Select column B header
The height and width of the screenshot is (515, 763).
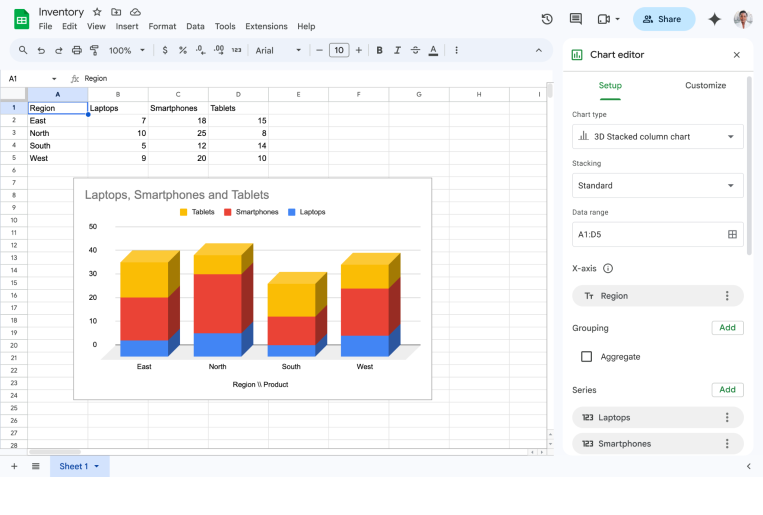(x=118, y=94)
